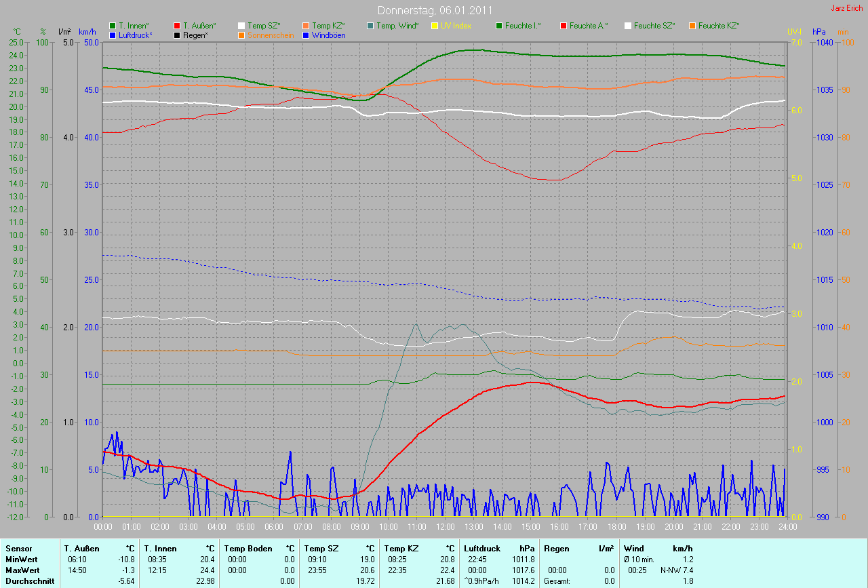The image size is (868, 588).
Task: Click the 'hPa' axis unit label
Action: tap(819, 32)
